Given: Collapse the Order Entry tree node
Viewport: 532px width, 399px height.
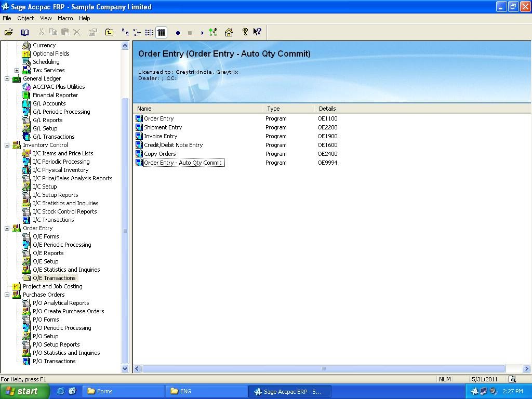Looking at the screenshot, I should pyautogui.click(x=7, y=228).
